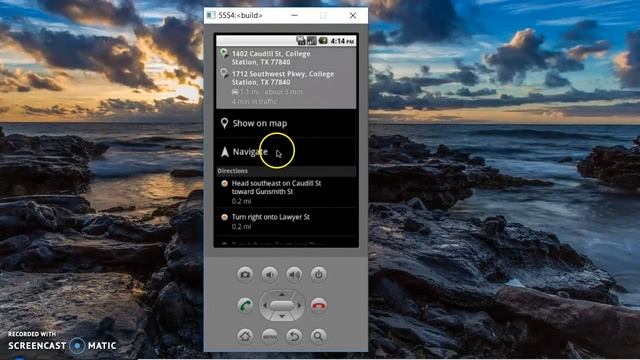Select Show on map option
The width and height of the screenshot is (640, 360).
click(286, 123)
